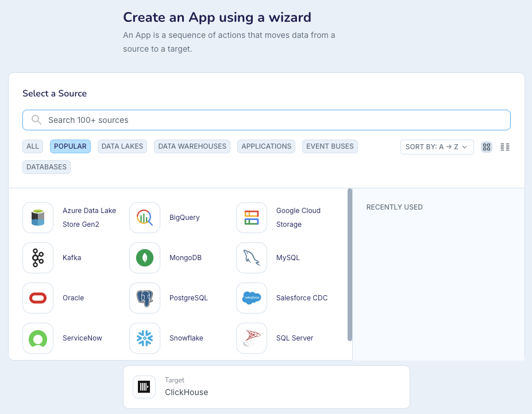This screenshot has width=532, height=414.
Task: Pick the Google Cloud Storage icon
Action: (252, 218)
